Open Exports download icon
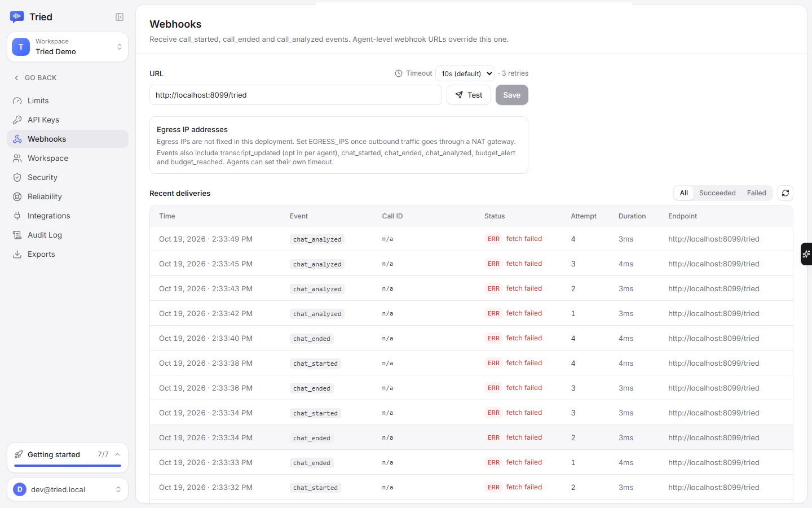Viewport: 812px width, 508px height. click(x=17, y=254)
